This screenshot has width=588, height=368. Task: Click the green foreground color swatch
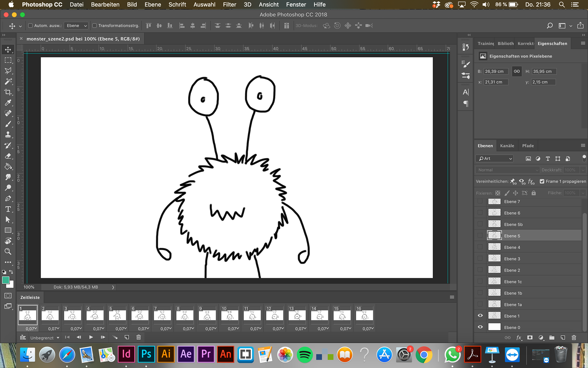6,280
